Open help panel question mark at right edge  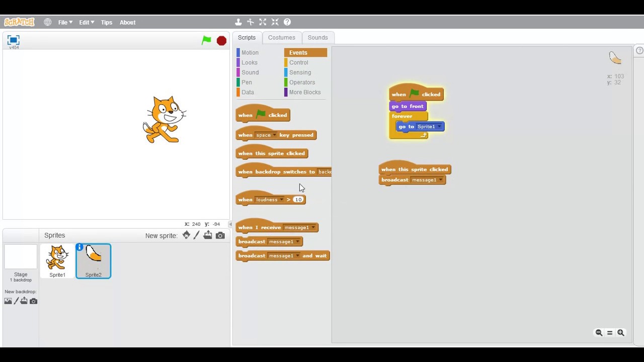pyautogui.click(x=639, y=51)
